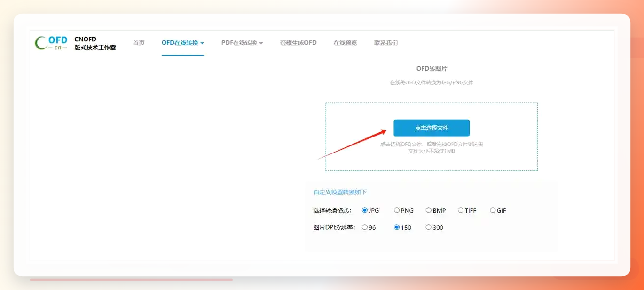Click the OFD转图片 heading
The height and width of the screenshot is (290, 644).
pos(432,69)
